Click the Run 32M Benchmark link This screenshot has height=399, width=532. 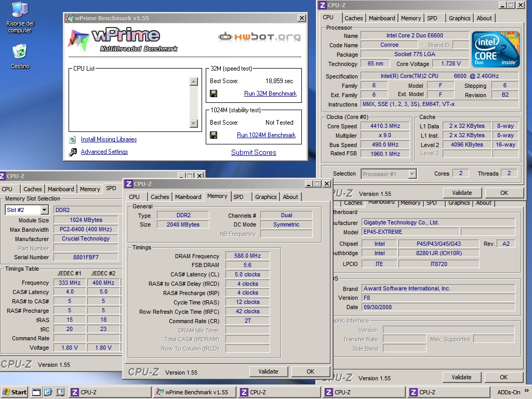[x=270, y=94]
